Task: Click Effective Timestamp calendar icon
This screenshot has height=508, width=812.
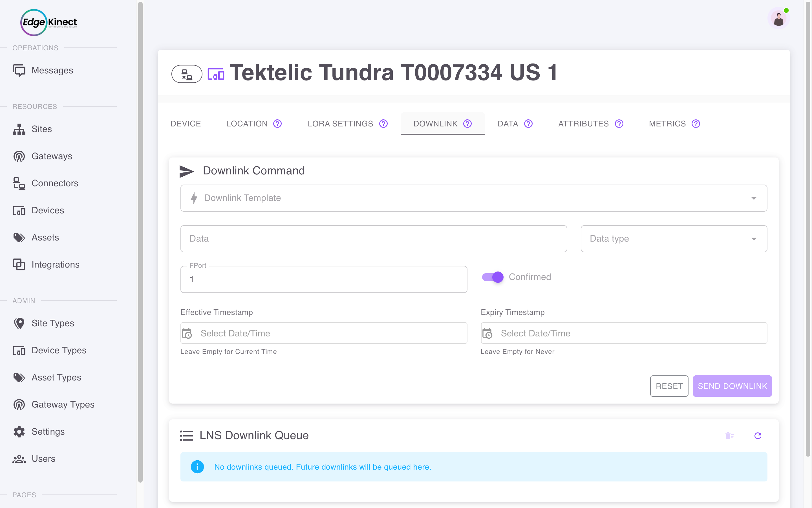Action: pos(187,333)
